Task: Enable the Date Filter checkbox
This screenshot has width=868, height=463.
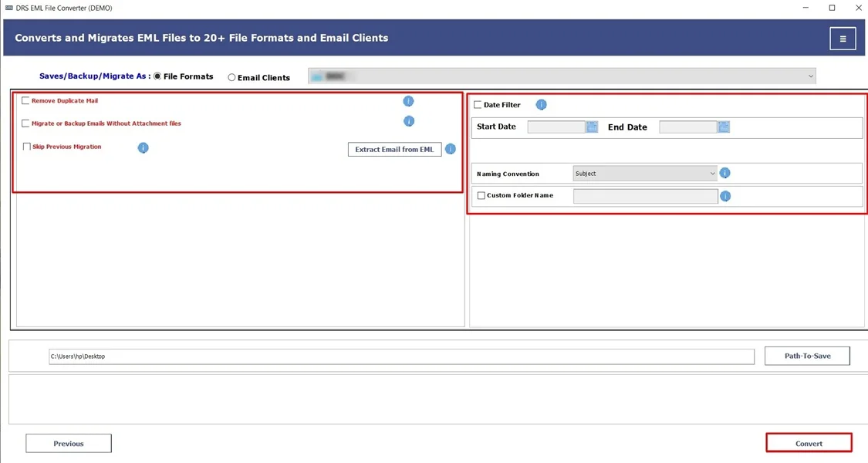Action: click(x=478, y=104)
